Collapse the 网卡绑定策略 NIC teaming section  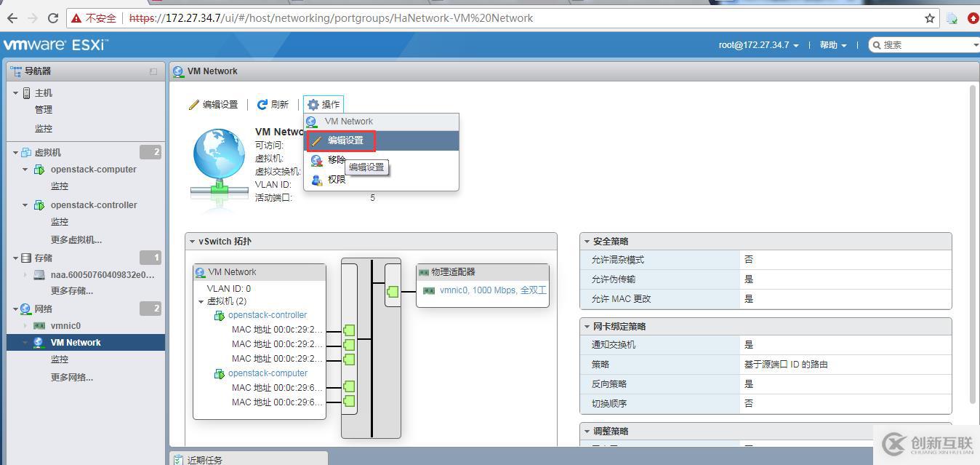[586, 327]
